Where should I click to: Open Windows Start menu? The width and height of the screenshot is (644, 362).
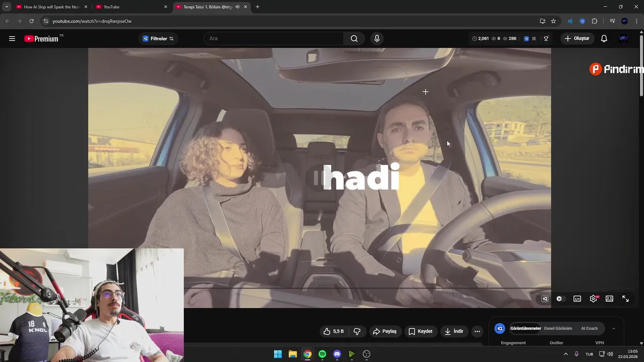(278, 354)
